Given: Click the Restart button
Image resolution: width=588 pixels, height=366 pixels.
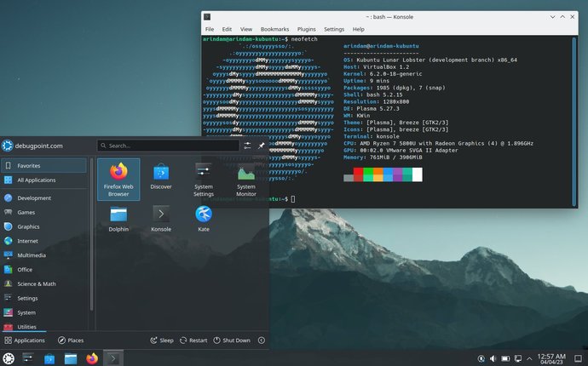Looking at the screenshot, I should click(x=193, y=340).
